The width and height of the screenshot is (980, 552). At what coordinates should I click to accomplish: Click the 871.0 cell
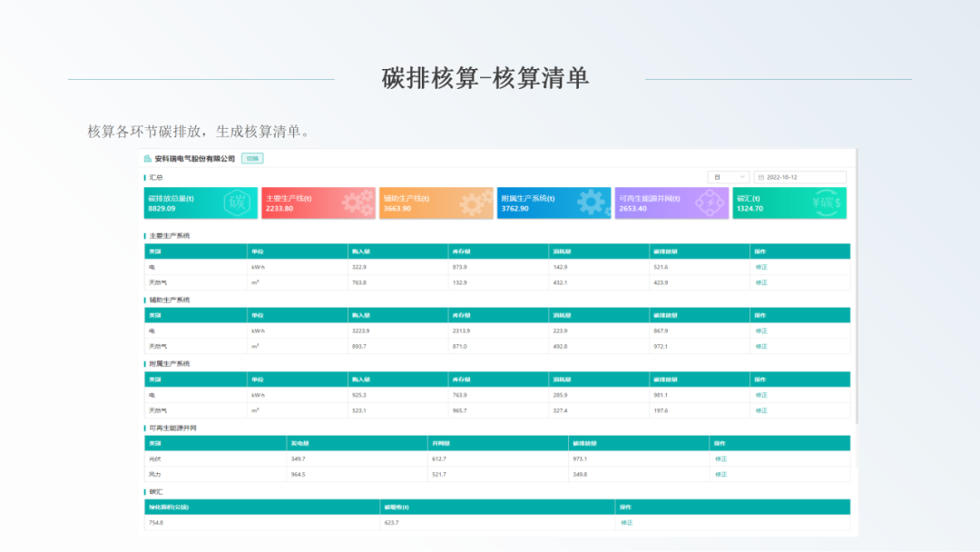460,346
